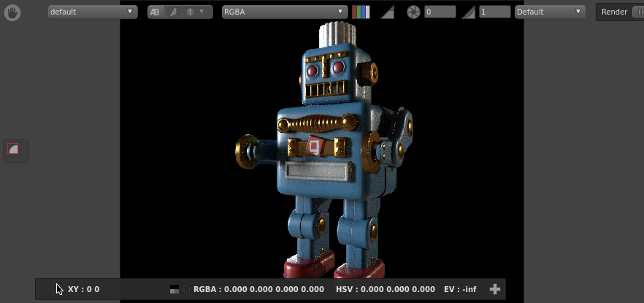Click the RGB channel solo color bars
The width and height of the screenshot is (644, 303).
pyautogui.click(x=361, y=12)
